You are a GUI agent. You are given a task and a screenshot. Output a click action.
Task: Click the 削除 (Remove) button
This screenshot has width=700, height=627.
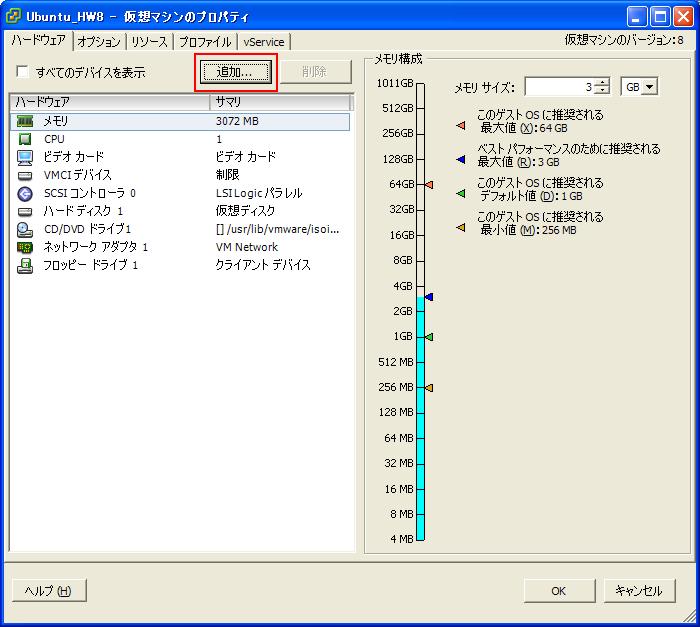(316, 72)
